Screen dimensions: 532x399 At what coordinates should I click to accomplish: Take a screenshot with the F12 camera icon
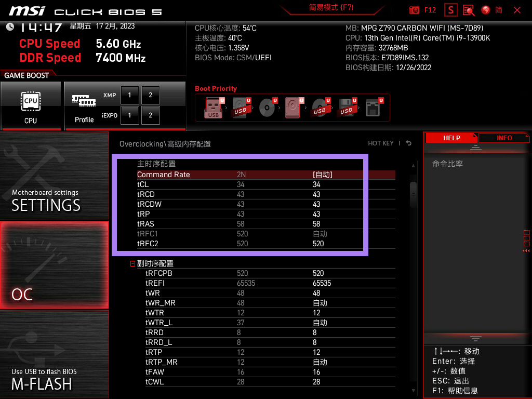pyautogui.click(x=414, y=10)
